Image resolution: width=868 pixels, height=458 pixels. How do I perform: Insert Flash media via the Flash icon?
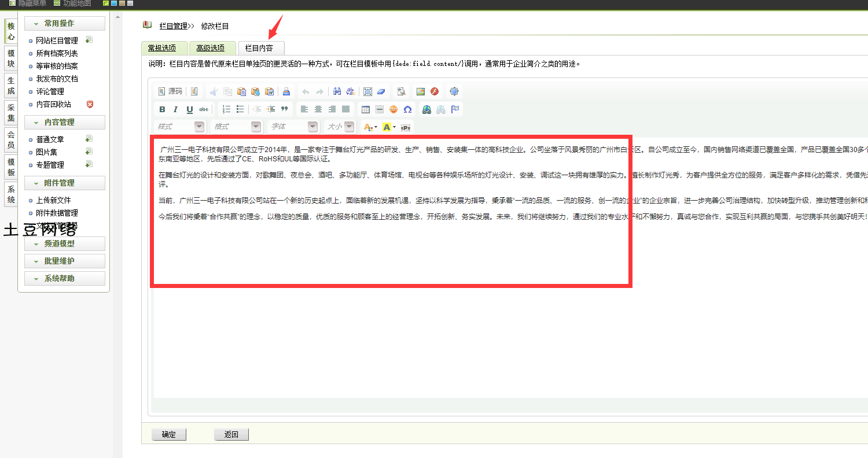click(x=433, y=91)
